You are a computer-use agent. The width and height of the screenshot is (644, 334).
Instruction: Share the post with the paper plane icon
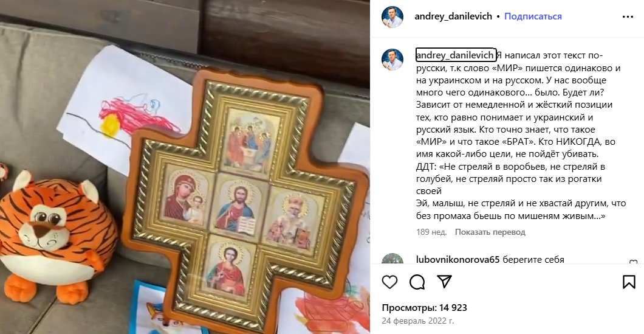coord(444,282)
